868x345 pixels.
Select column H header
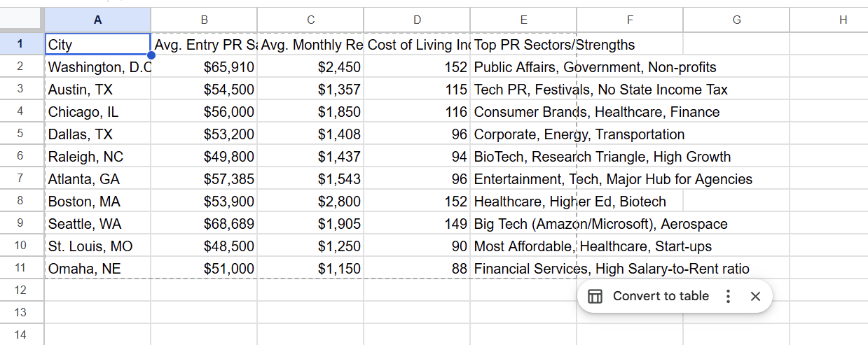(x=843, y=20)
